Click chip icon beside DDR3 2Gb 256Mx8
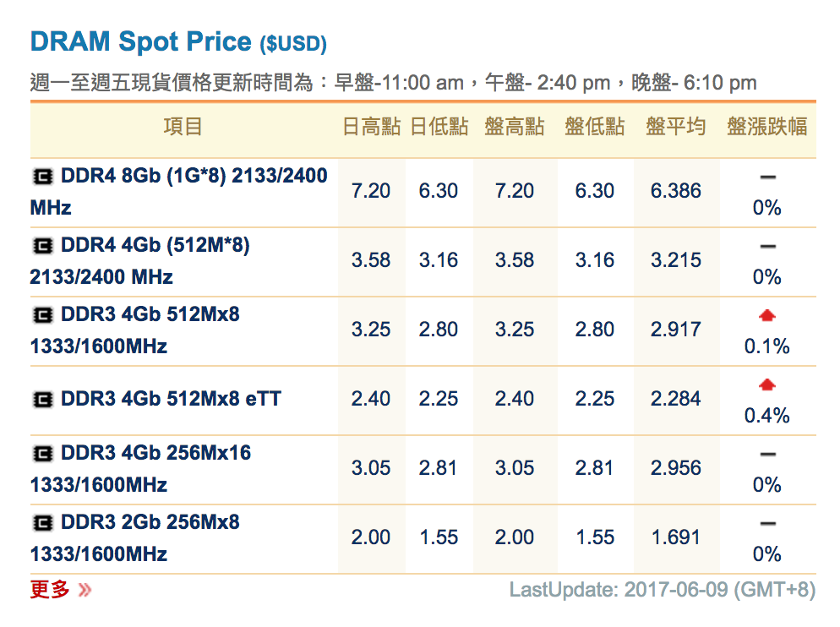Screen dimensions: 840x627 click(x=42, y=523)
